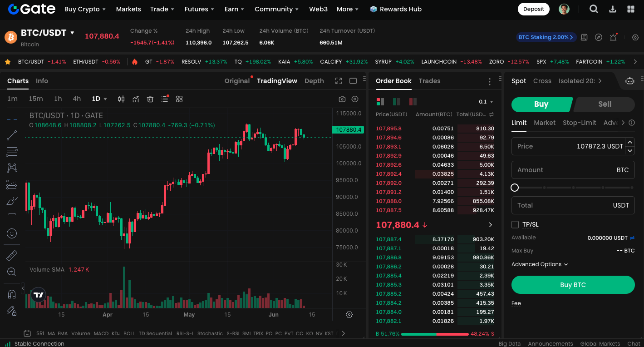Toggle Total column unit swap icon
Image resolution: width=644 pixels, height=347 pixels.
[491, 114]
